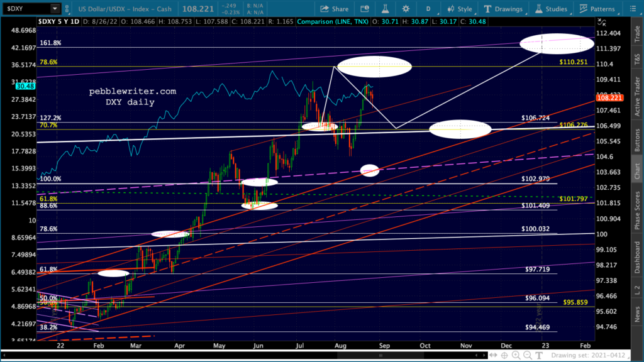Click the crosshair pan icon
644x362 pixels.
pyautogui.click(x=504, y=356)
